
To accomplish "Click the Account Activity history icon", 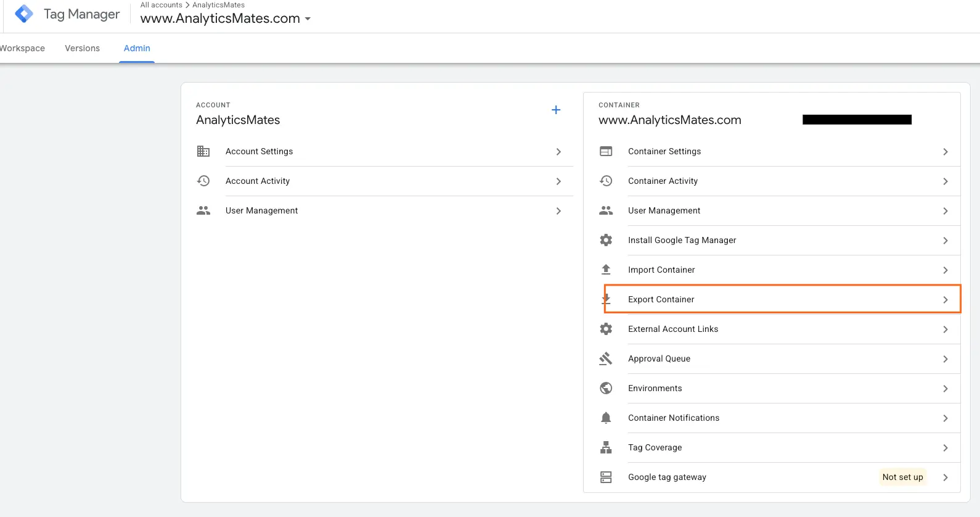I will click(x=203, y=181).
